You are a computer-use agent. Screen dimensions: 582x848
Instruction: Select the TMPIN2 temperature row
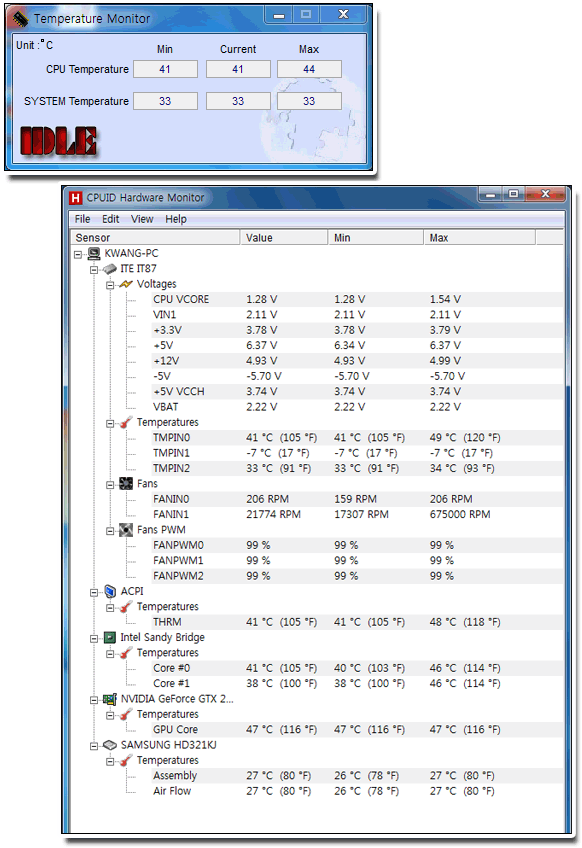(x=357, y=468)
